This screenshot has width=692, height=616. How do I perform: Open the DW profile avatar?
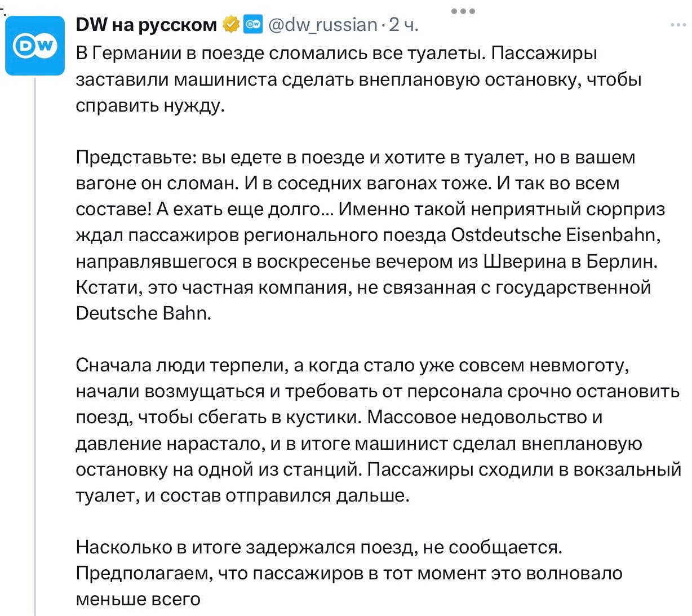tap(35, 46)
